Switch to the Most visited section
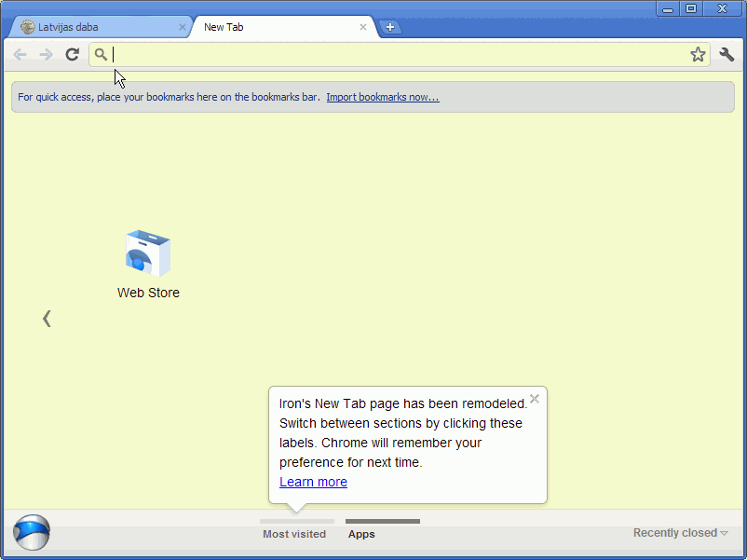Image resolution: width=747 pixels, height=560 pixels. 294,530
